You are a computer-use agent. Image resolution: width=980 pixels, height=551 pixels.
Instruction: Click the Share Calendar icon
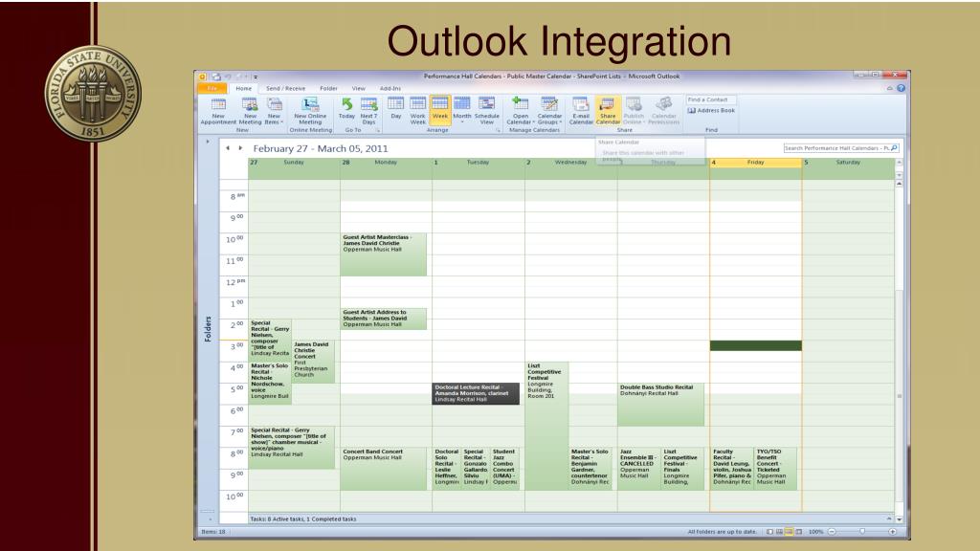pos(608,111)
